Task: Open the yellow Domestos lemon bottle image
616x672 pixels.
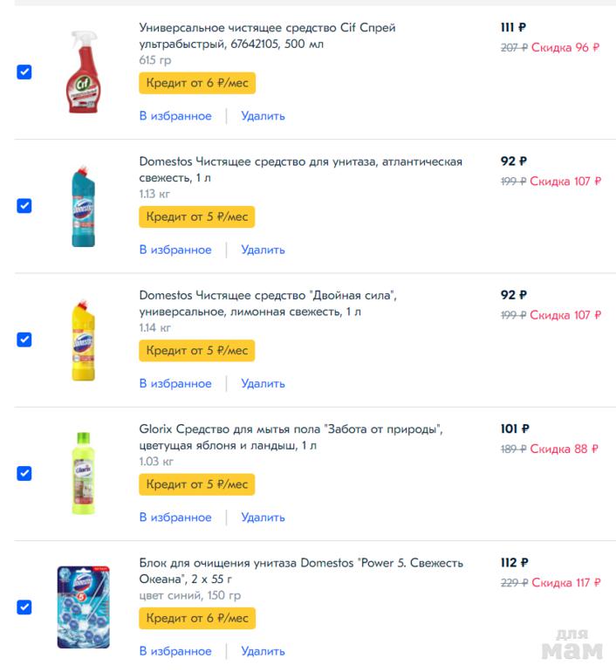Action: tap(83, 340)
